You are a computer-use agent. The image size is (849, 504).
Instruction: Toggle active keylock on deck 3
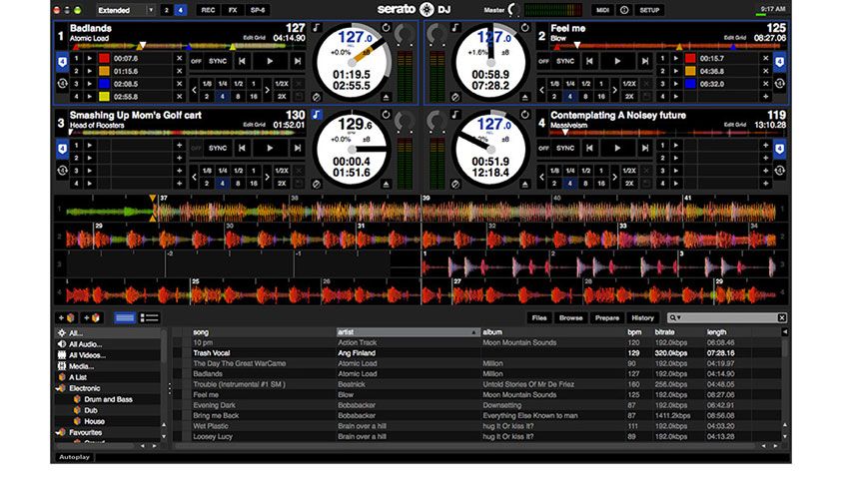tap(317, 115)
